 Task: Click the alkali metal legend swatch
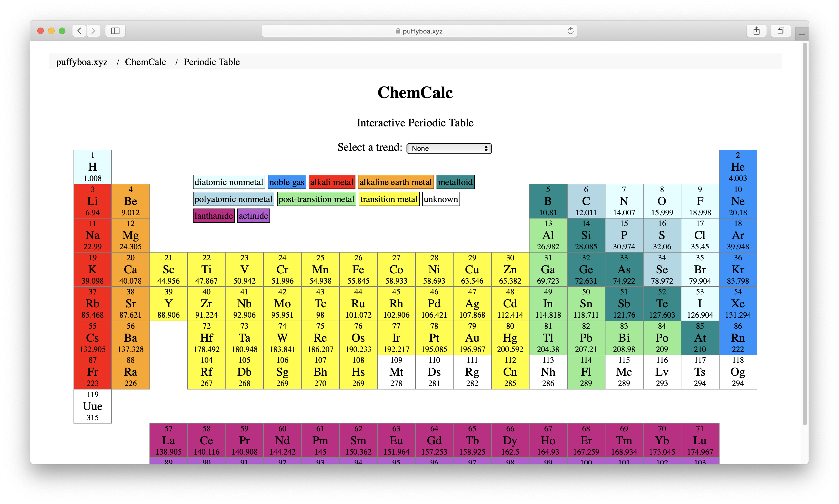[x=332, y=182]
